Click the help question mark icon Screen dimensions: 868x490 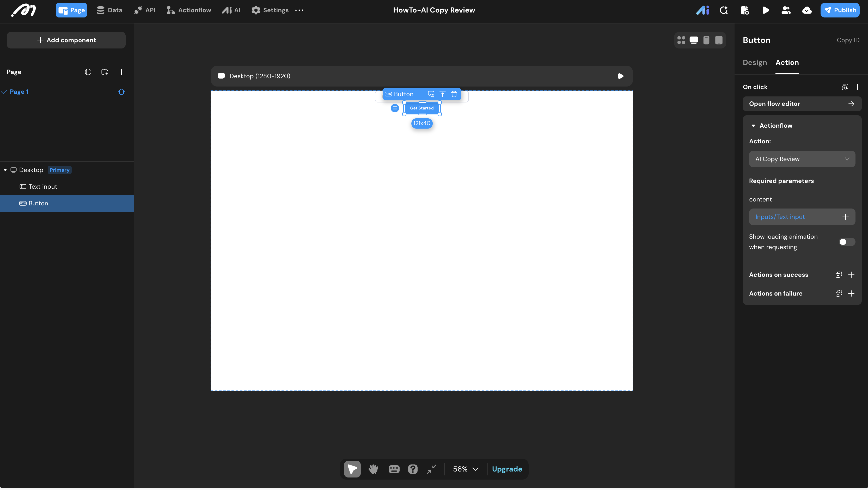pyautogui.click(x=413, y=469)
